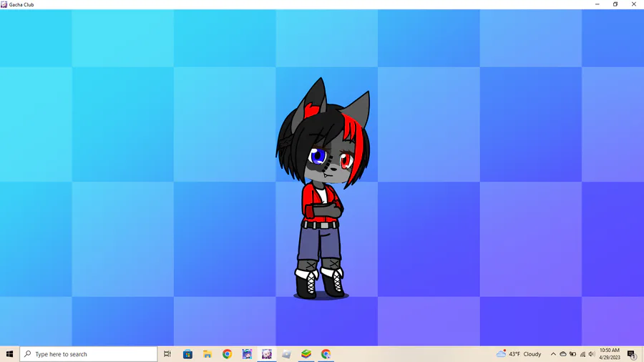Close the Gacha Club window
The height and width of the screenshot is (362, 644).
634,4
